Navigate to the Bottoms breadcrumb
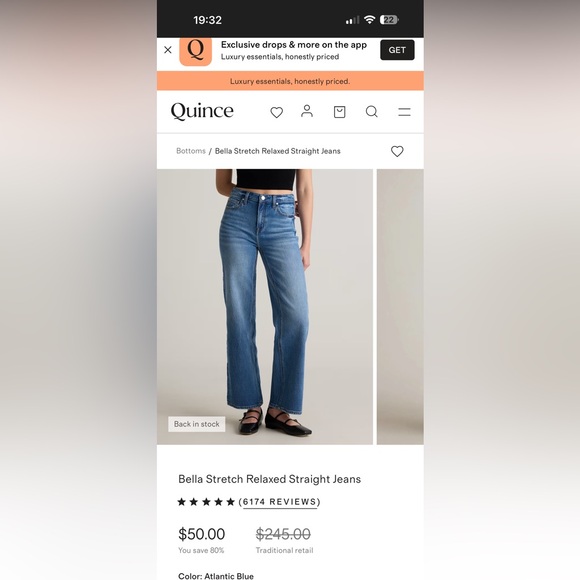This screenshot has height=580, width=580. coord(191,151)
